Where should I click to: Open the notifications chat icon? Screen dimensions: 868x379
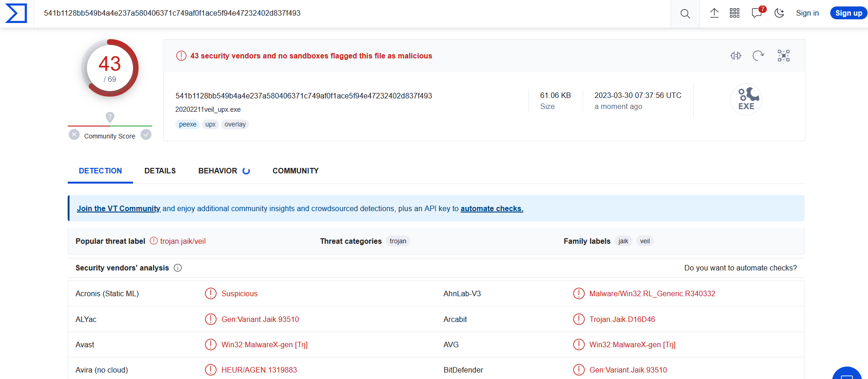pyautogui.click(x=757, y=13)
